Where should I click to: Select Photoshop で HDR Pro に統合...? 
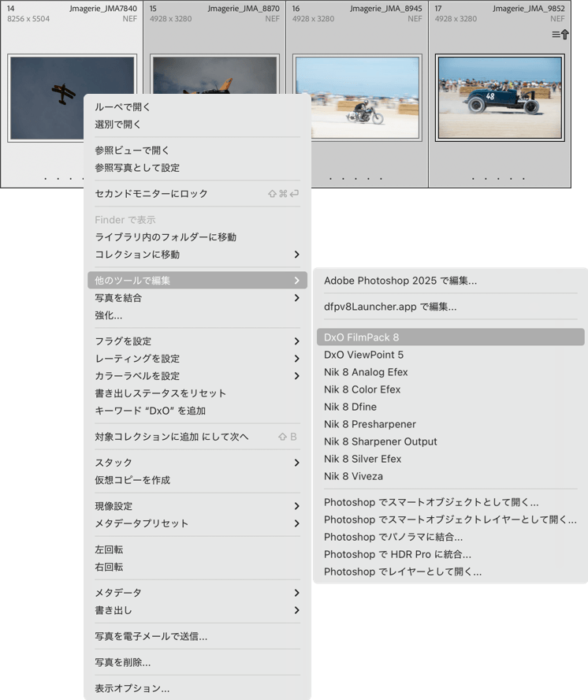[397, 554]
